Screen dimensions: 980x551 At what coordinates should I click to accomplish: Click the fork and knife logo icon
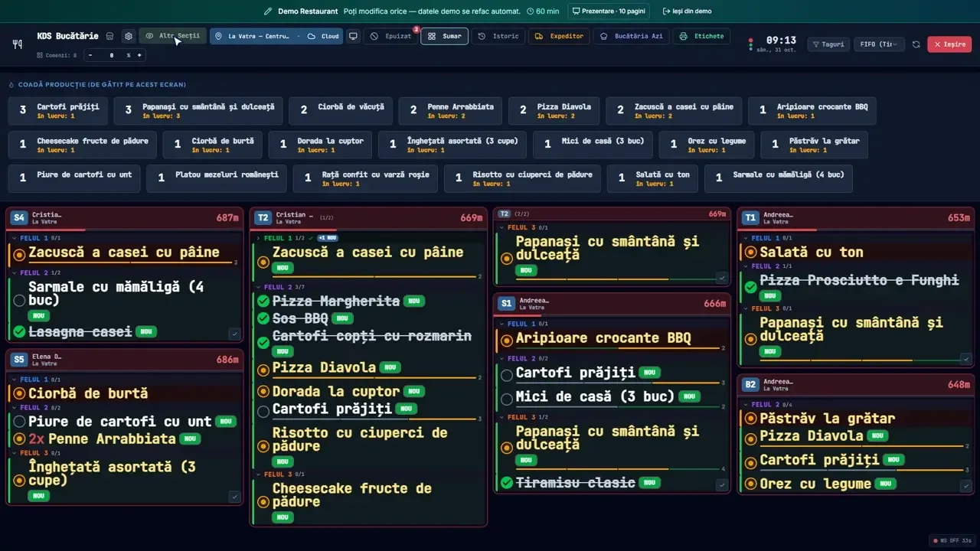(18, 44)
